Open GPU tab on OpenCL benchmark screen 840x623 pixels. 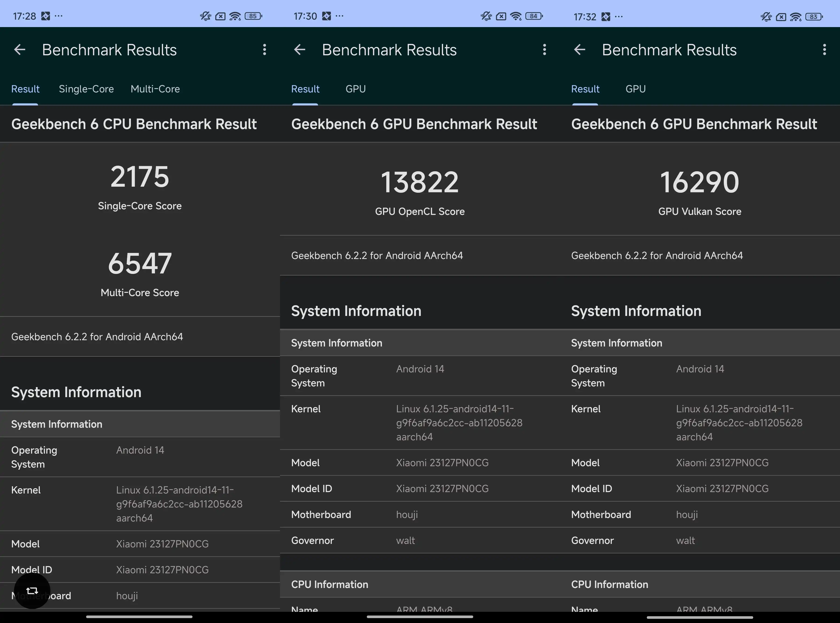pos(356,89)
